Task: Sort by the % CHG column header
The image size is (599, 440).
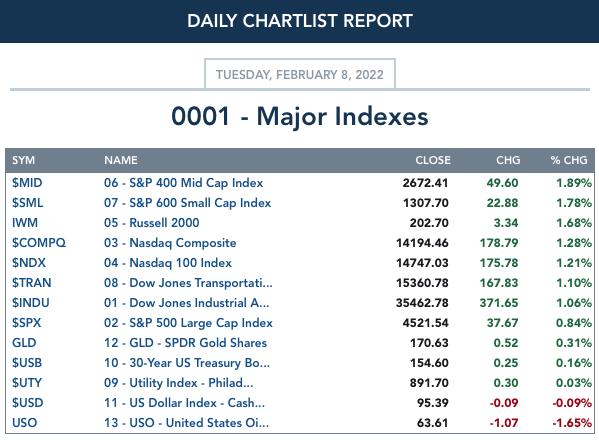Action: (569, 160)
